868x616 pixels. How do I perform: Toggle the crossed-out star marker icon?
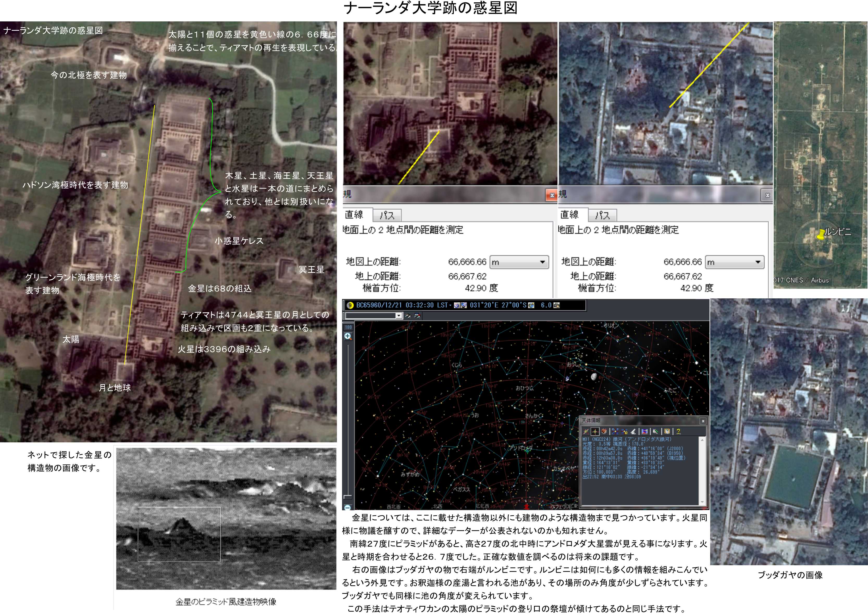[x=586, y=432]
